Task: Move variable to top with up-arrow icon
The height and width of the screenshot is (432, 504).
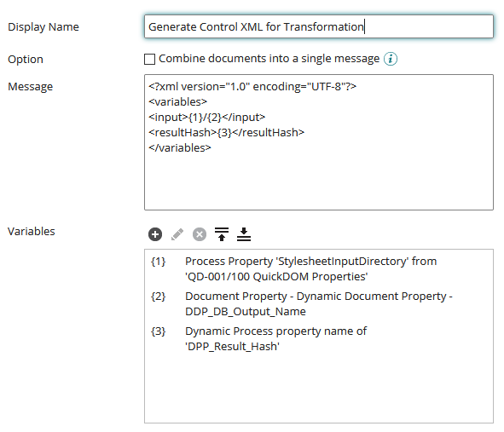Action: tap(222, 234)
